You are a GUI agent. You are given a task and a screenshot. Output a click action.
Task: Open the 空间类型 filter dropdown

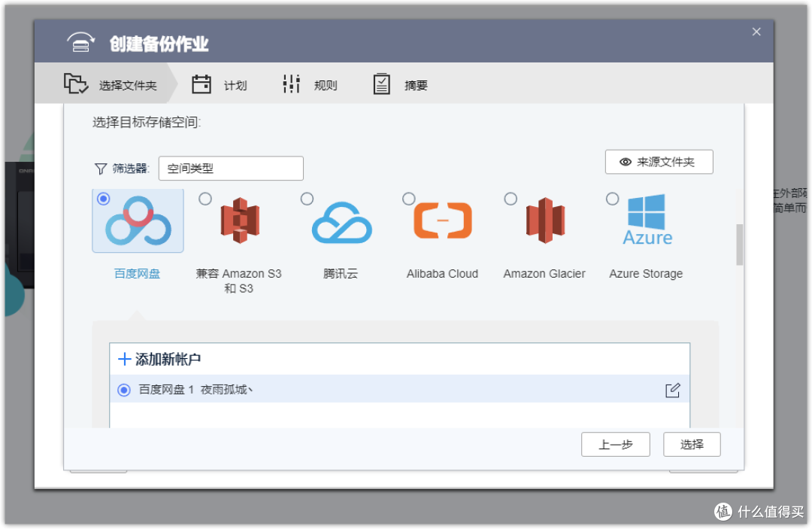click(231, 169)
